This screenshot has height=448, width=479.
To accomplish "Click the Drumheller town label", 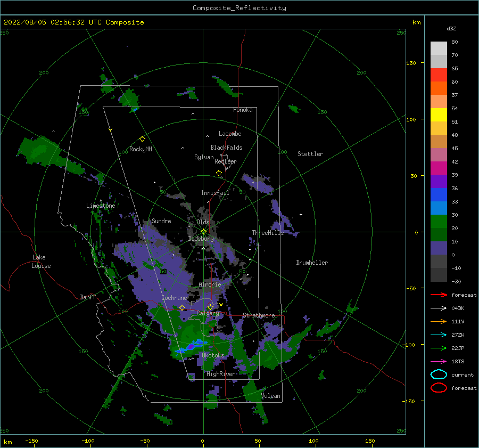I will 312,263.
